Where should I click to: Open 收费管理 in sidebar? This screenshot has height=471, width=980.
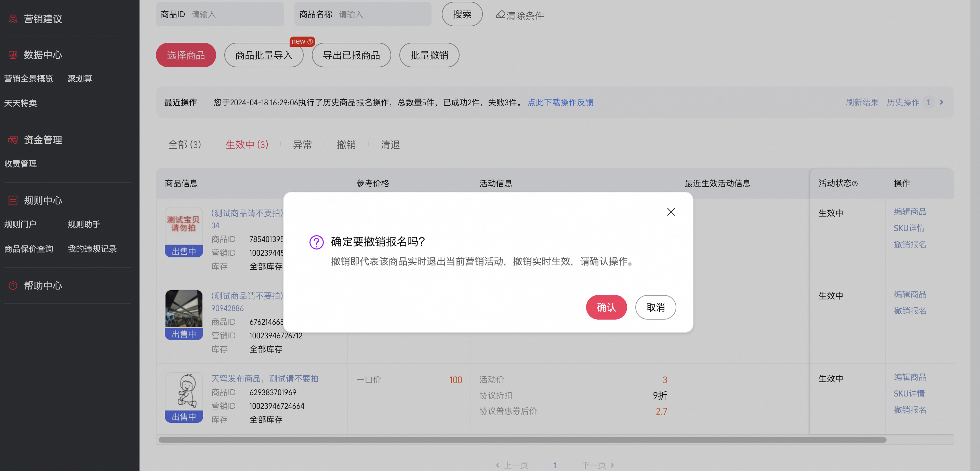click(x=21, y=164)
